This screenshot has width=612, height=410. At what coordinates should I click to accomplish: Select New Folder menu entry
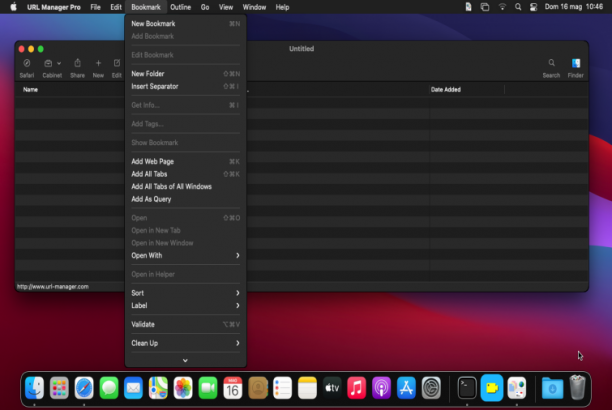(x=185, y=74)
